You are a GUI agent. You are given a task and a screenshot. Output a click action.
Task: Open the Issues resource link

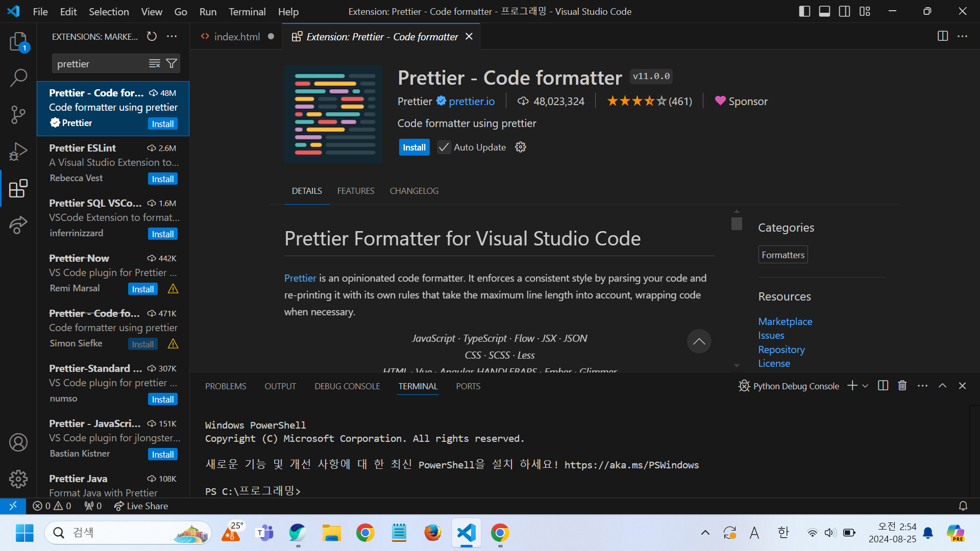tap(771, 335)
